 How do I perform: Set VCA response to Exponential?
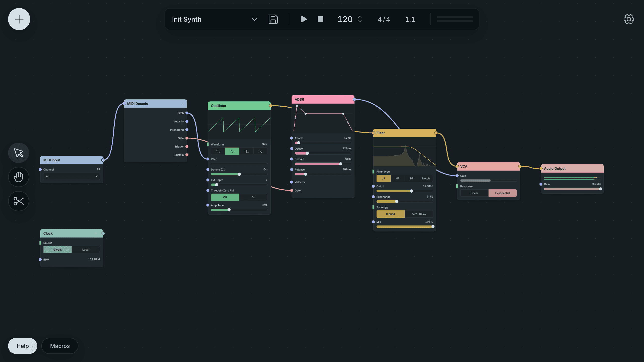click(x=503, y=193)
